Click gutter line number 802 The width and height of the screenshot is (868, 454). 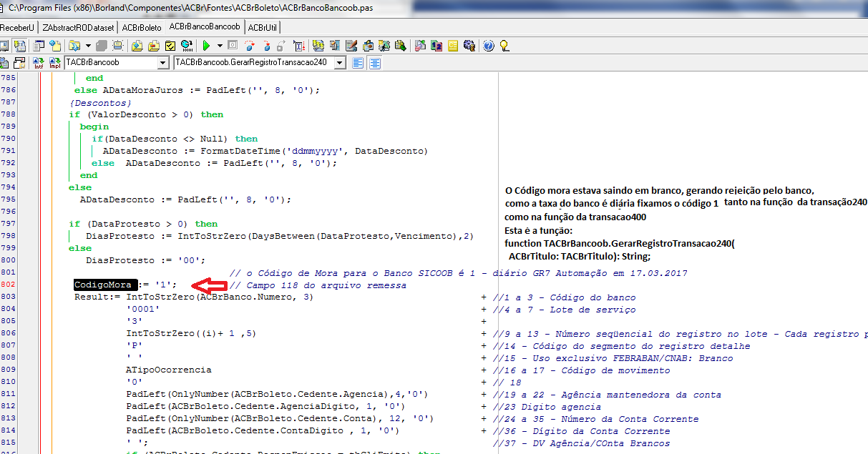click(8, 285)
